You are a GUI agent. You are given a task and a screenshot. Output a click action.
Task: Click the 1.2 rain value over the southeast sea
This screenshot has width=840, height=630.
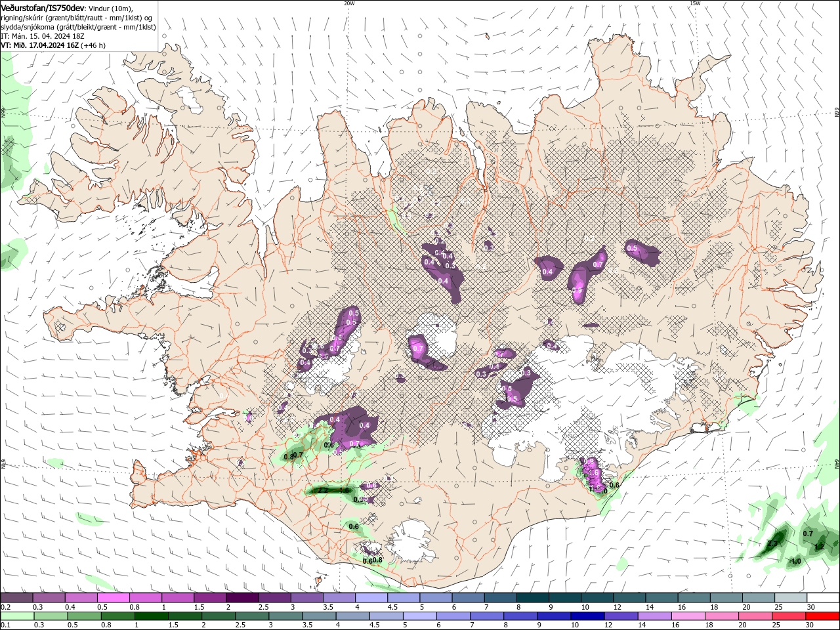pos(818,547)
